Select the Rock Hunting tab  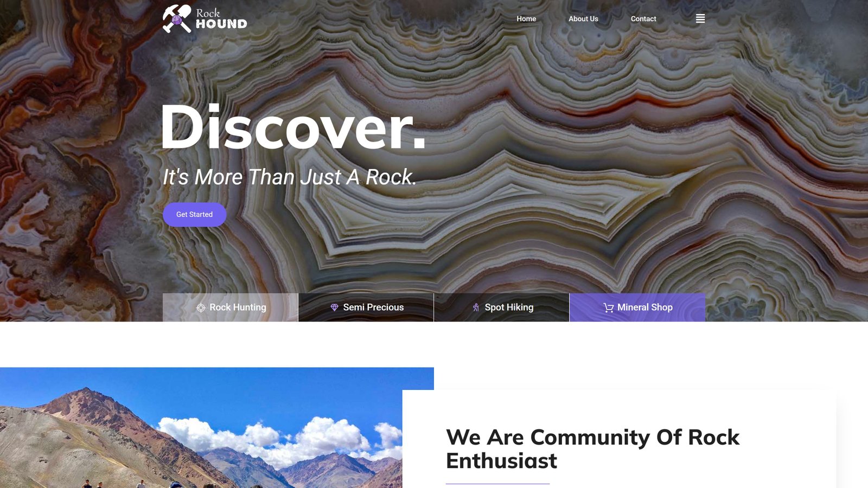pos(231,307)
